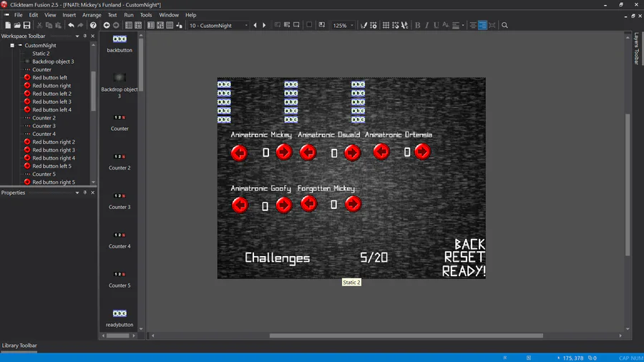Toggle snap to grid icon
This screenshot has width=644, height=362.
[x=395, y=26]
